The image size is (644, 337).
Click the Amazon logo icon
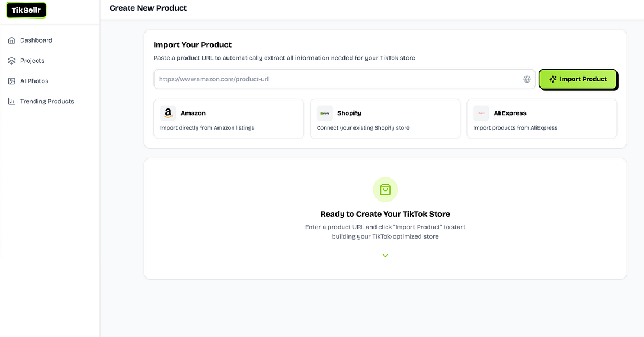[167, 113]
